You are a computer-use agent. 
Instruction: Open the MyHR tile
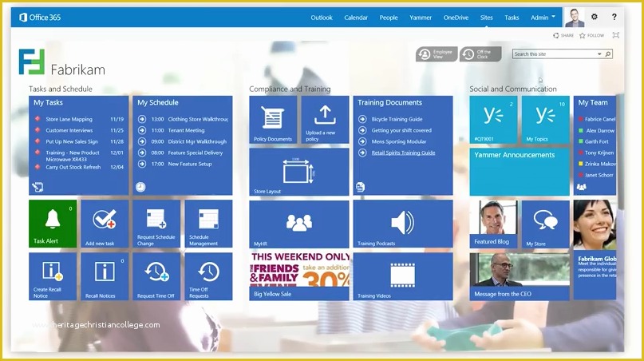tap(299, 224)
